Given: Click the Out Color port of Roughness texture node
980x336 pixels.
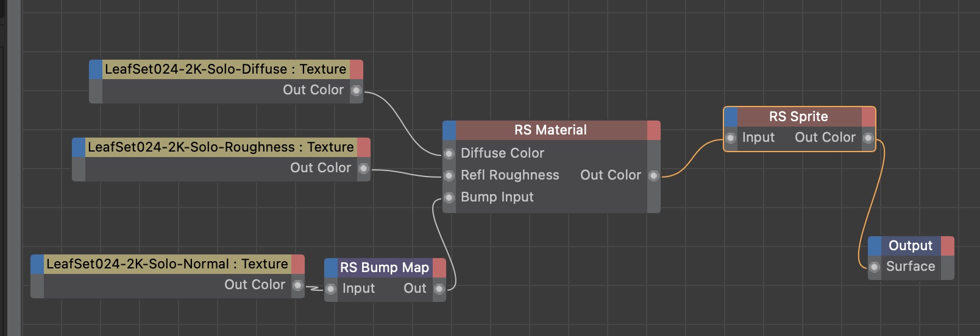Looking at the screenshot, I should click(x=364, y=169).
